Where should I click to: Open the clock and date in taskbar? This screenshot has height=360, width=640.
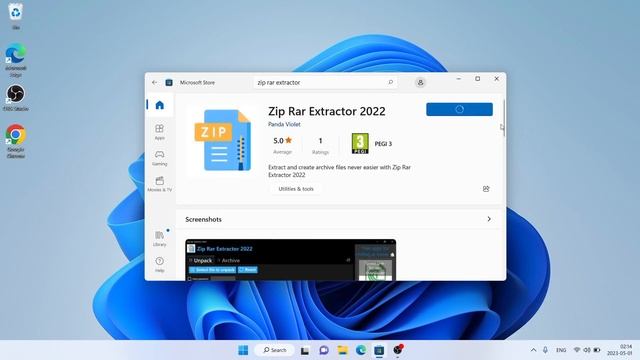coord(620,350)
